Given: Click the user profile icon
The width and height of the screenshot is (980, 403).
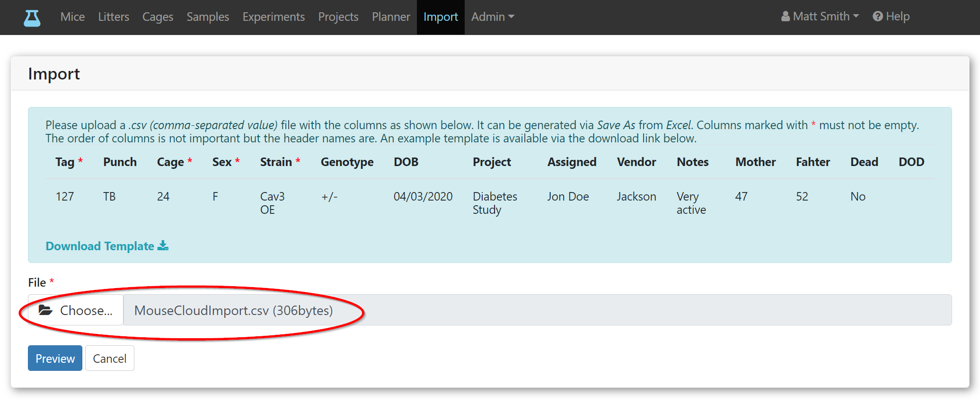Looking at the screenshot, I should coord(786,17).
